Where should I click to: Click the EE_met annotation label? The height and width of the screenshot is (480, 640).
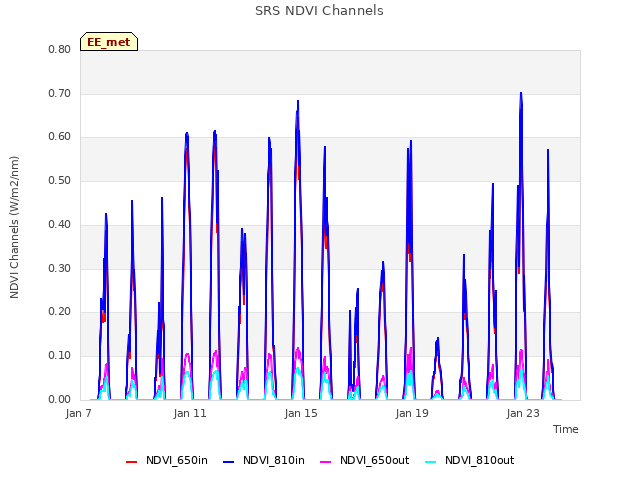[109, 42]
